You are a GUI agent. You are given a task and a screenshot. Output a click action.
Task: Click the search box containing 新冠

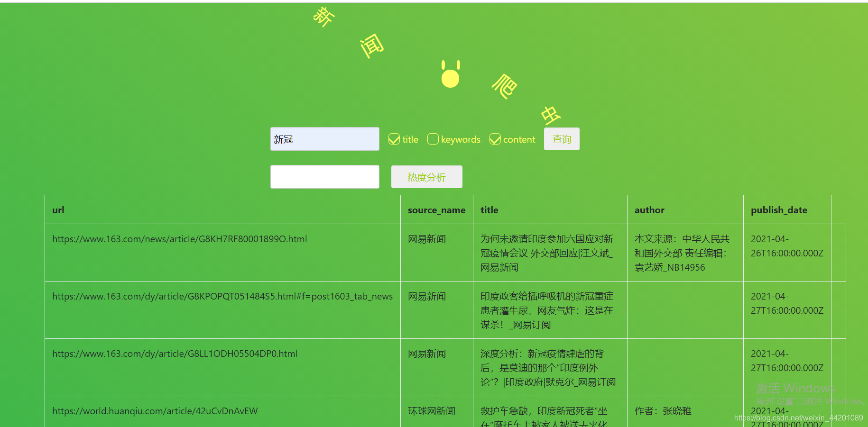pyautogui.click(x=325, y=139)
